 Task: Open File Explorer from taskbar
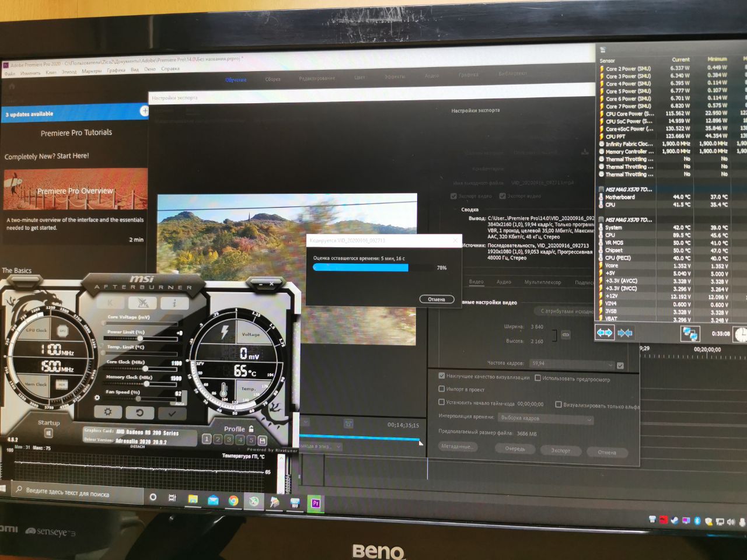tap(193, 499)
